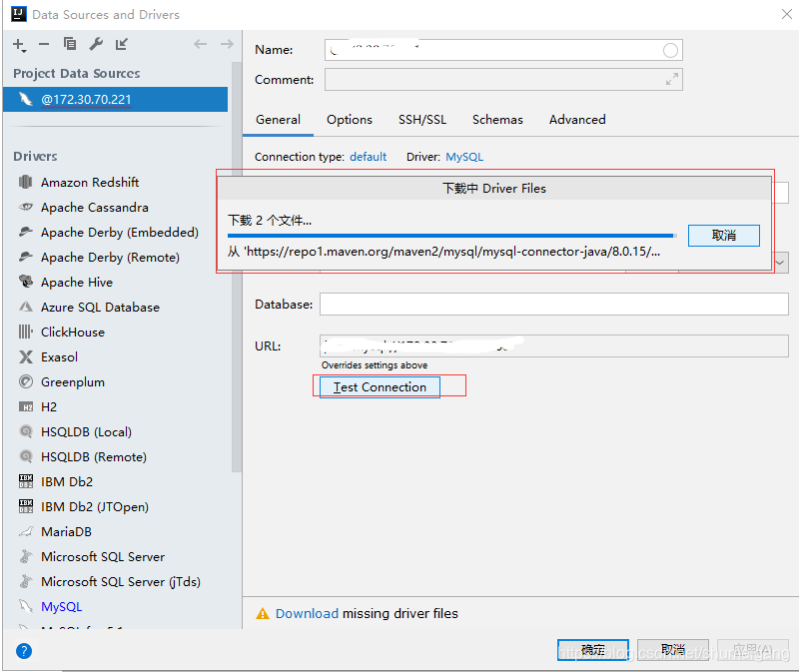
Task: Add a new data source with the plus icon
Action: (x=16, y=44)
